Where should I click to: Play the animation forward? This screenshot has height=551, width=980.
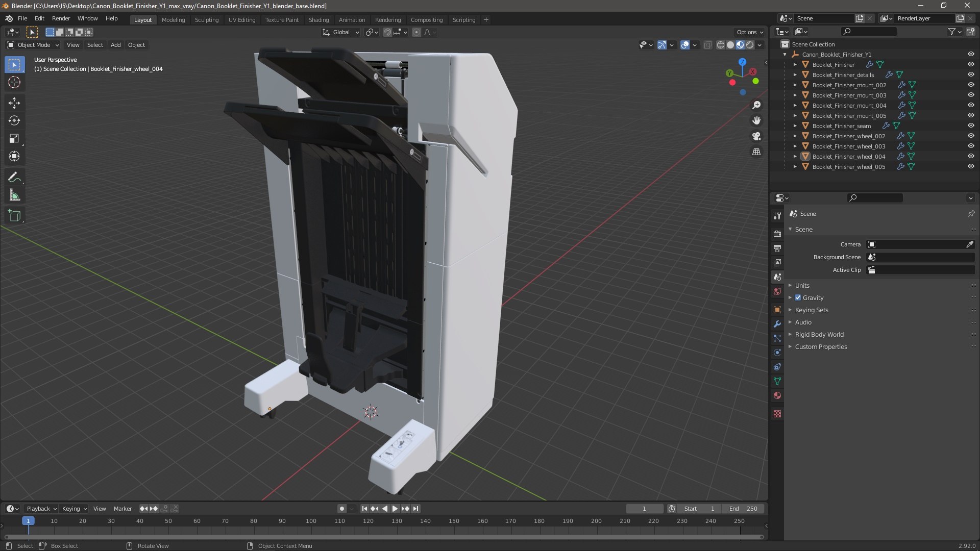pyautogui.click(x=395, y=509)
